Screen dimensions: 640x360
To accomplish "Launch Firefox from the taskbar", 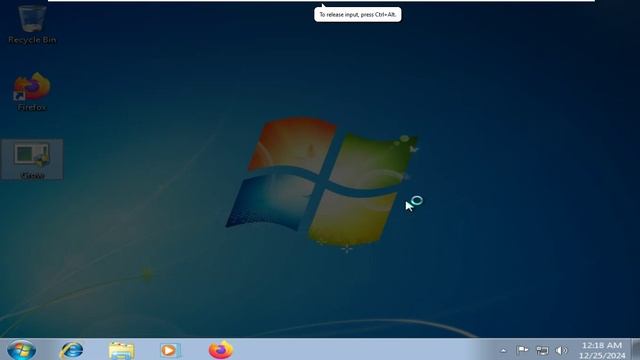I will [x=220, y=350].
